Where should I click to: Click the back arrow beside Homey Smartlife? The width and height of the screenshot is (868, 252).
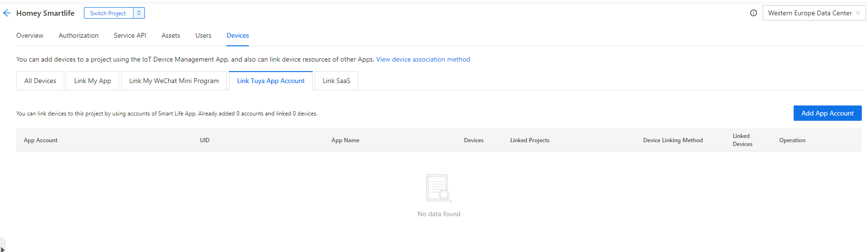tap(7, 13)
